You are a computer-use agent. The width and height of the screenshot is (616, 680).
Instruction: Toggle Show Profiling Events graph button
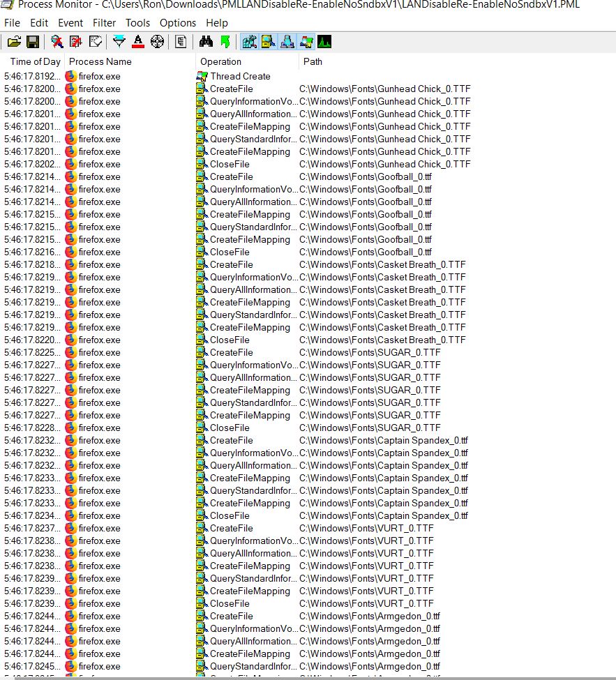coord(324,42)
